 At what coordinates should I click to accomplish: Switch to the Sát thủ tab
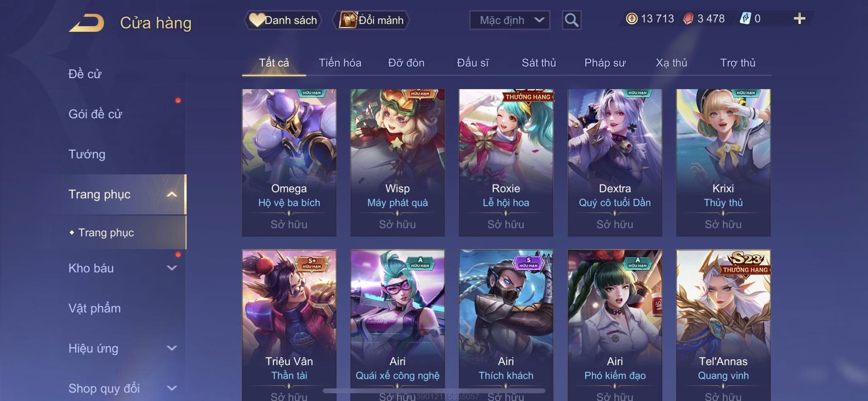[539, 63]
